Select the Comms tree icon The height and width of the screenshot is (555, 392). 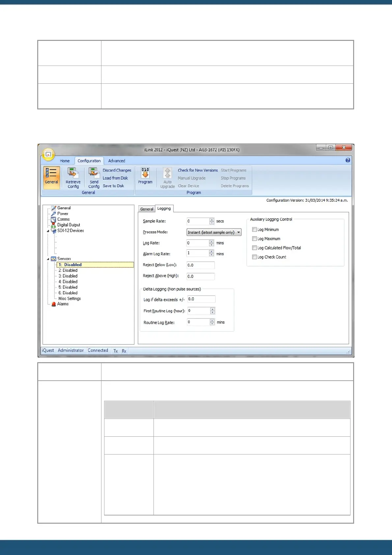pos(53,219)
